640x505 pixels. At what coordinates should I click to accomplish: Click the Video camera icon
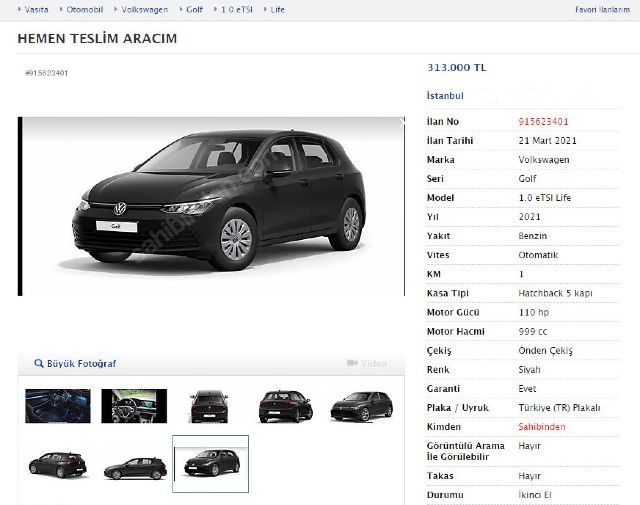tap(352, 363)
